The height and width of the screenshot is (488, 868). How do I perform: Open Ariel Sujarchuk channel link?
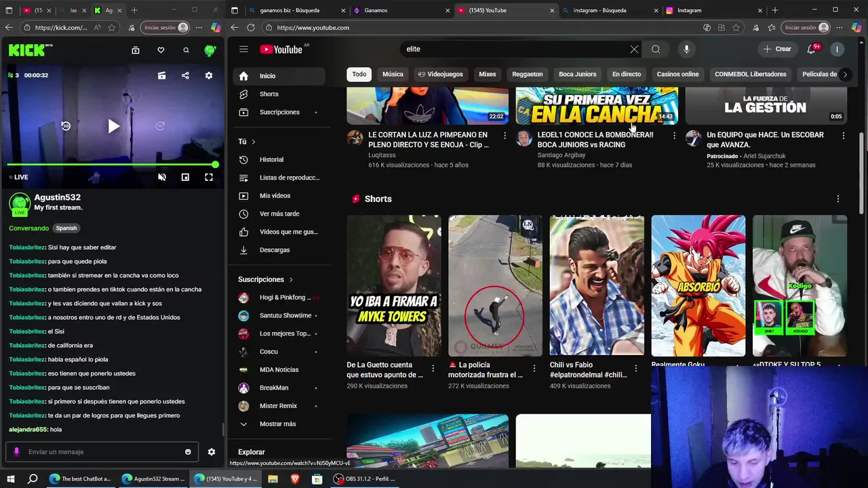click(764, 156)
